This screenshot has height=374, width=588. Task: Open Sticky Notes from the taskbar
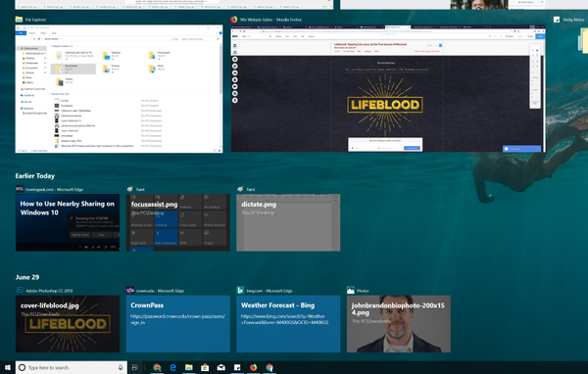pos(237,367)
